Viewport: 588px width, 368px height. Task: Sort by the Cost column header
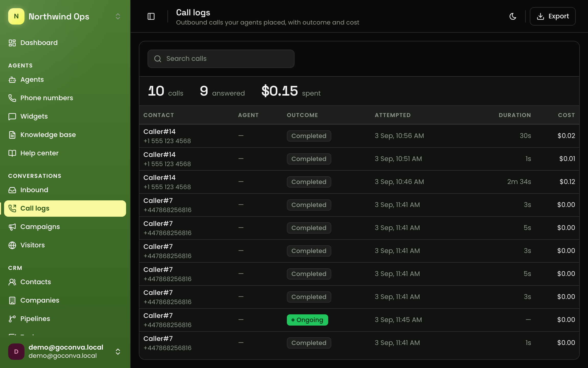(567, 115)
